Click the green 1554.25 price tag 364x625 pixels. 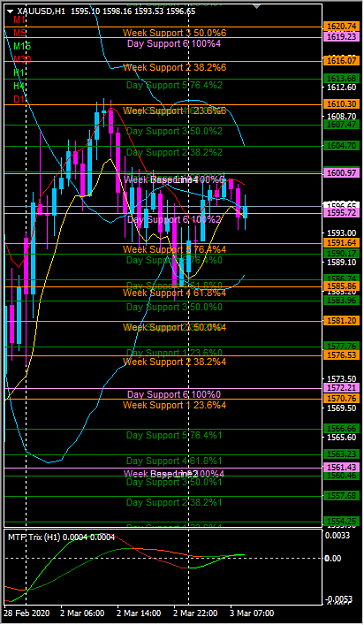click(x=342, y=521)
